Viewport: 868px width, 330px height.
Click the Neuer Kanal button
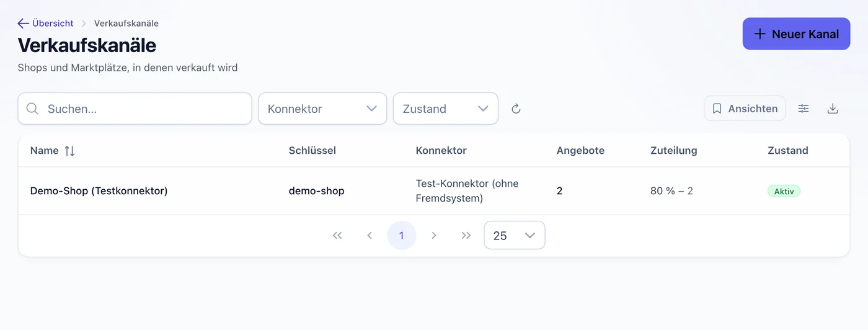point(796,34)
